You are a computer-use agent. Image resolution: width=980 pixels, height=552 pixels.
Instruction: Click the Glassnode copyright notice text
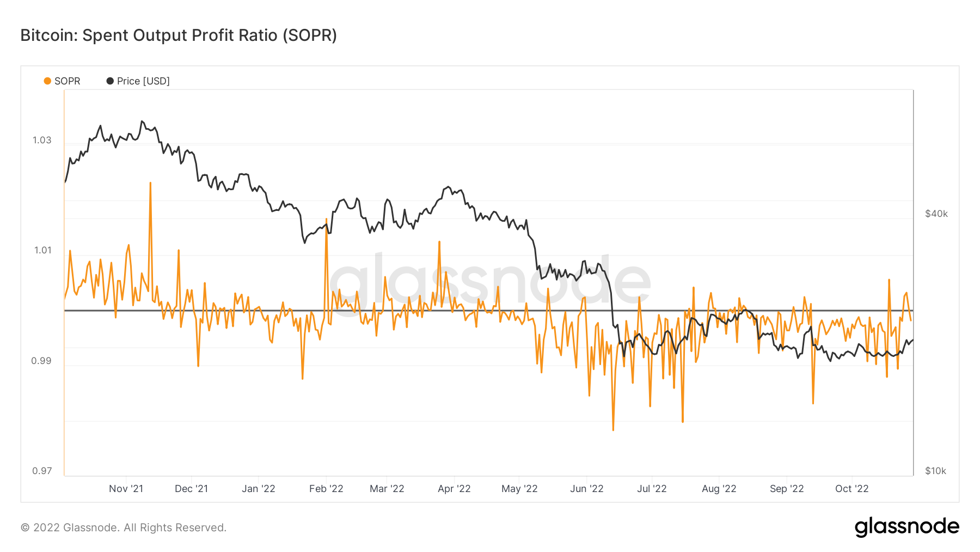click(x=124, y=527)
